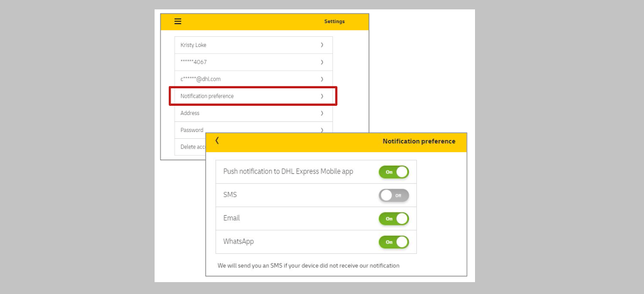
Task: Enable the SMS notification toggle
Action: (394, 195)
